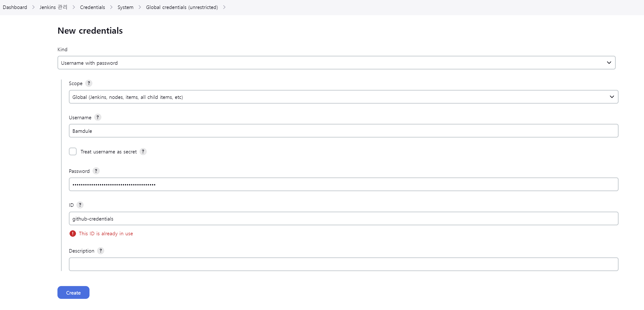
Task: Expand the Scope dropdown
Action: tap(343, 97)
